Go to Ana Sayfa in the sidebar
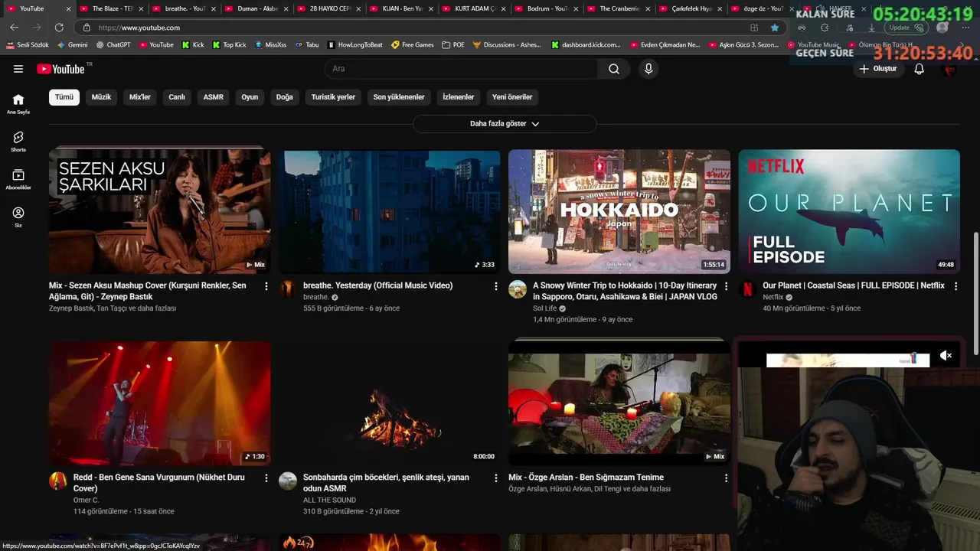The width and height of the screenshot is (980, 551). (18, 104)
